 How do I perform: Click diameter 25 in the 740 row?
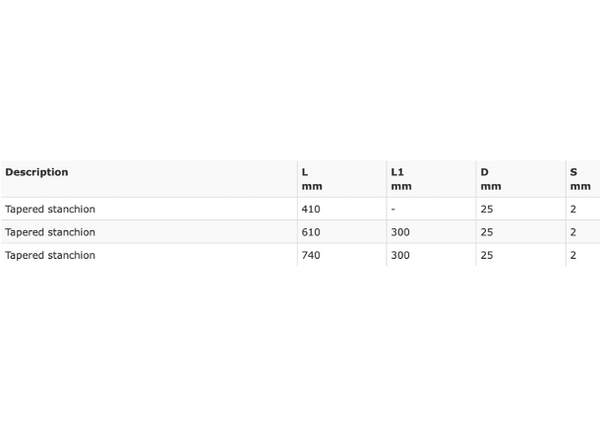coord(487,255)
